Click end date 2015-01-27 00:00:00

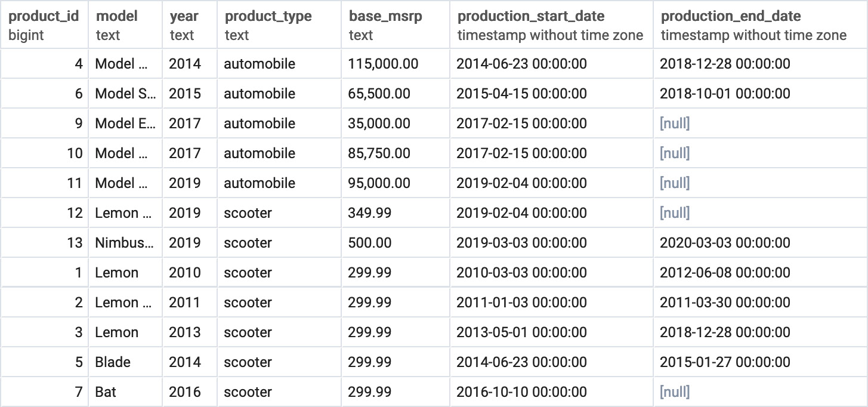click(x=761, y=362)
